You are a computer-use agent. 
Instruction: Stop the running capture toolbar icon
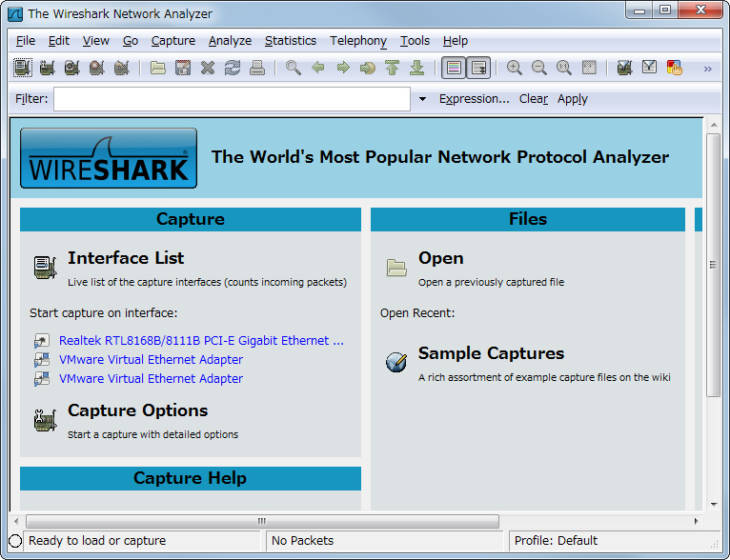click(x=97, y=68)
